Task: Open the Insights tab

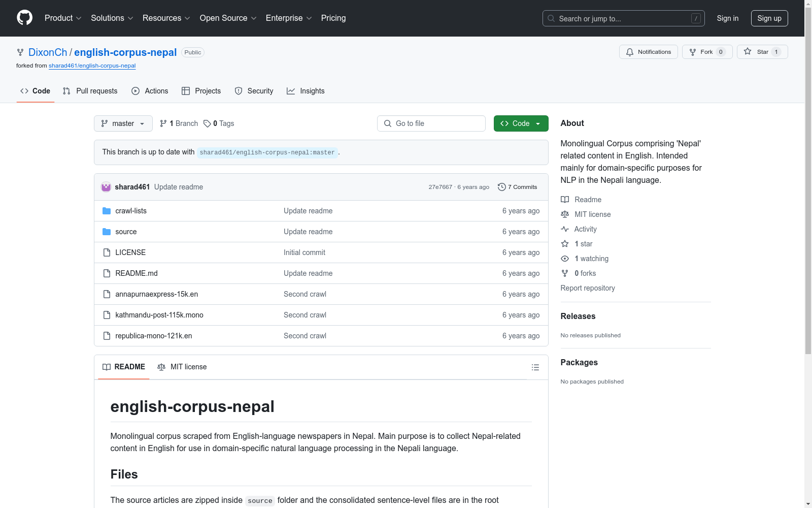Action: pos(306,91)
